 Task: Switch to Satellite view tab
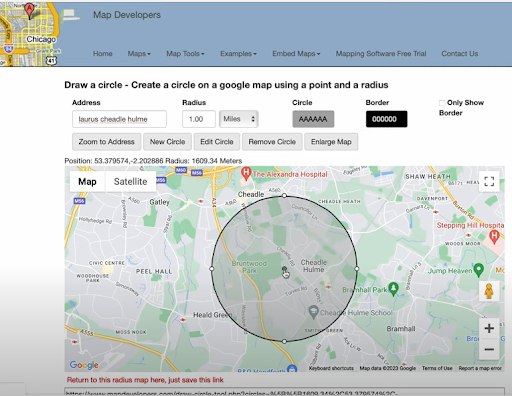(130, 182)
